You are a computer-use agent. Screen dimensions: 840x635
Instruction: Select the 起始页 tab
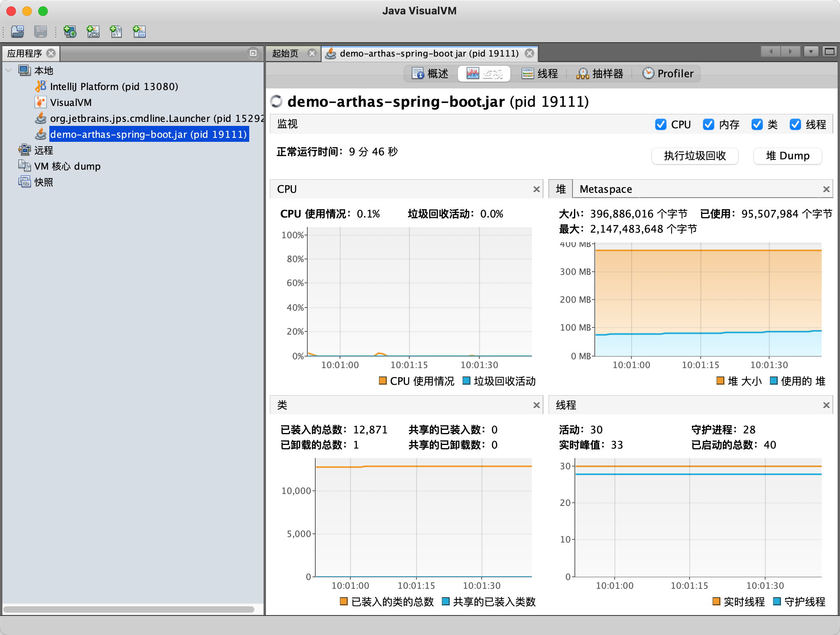coord(285,53)
